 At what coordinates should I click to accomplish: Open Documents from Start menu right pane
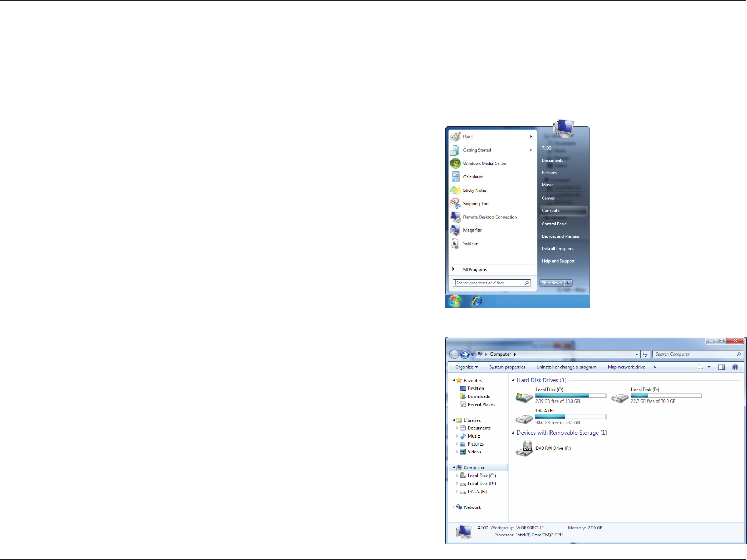(553, 161)
